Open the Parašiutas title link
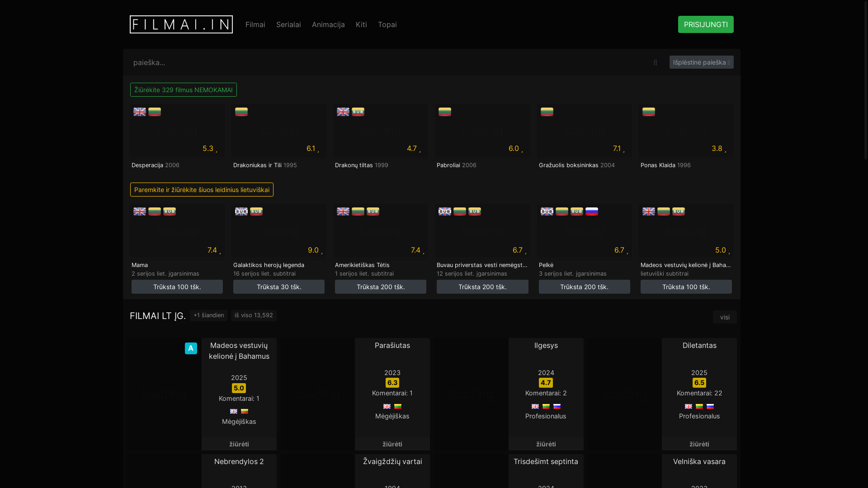The image size is (868, 488). [392, 346]
